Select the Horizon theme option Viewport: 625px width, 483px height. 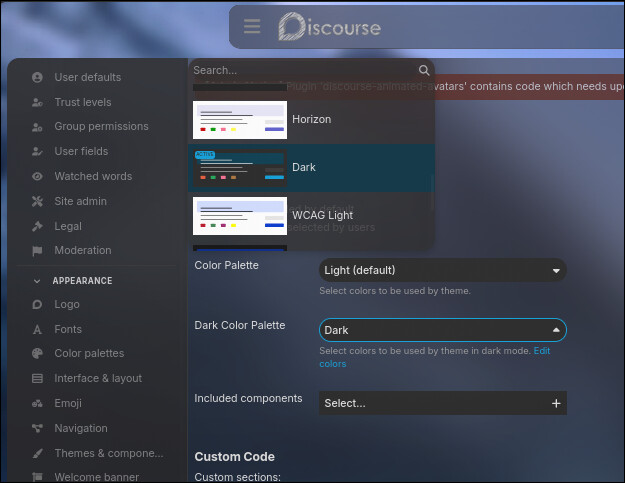click(311, 119)
